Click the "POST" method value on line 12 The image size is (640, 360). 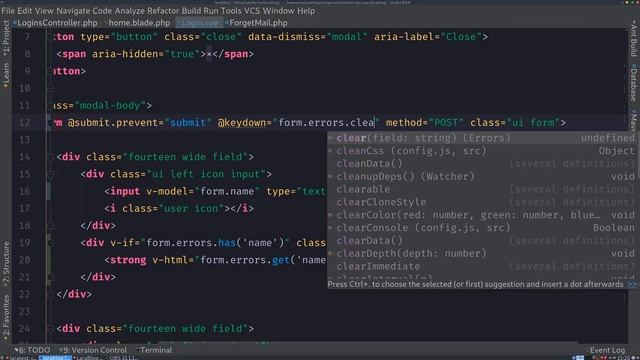[446, 123]
